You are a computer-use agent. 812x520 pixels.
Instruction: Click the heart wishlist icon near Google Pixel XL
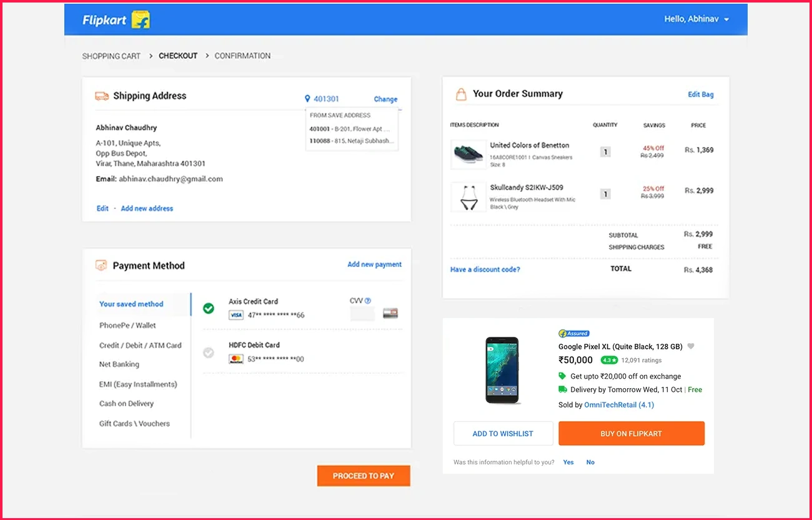point(691,346)
